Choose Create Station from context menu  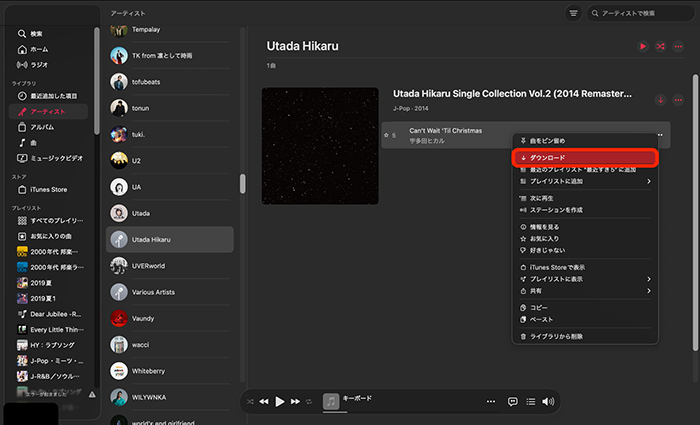(x=585, y=210)
